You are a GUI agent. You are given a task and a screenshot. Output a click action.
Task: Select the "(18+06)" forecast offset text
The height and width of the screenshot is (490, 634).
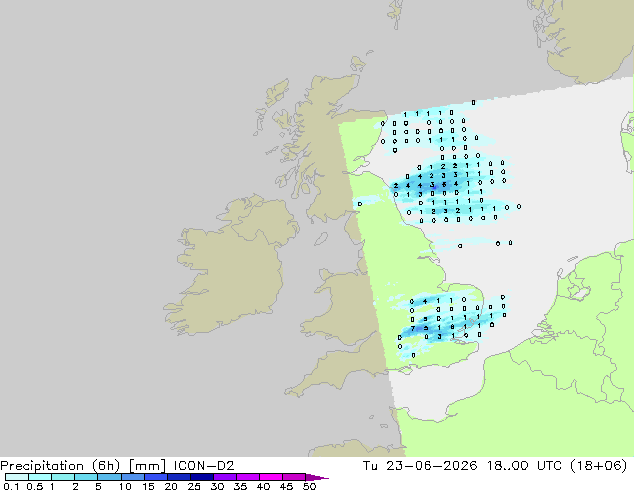[x=599, y=466]
